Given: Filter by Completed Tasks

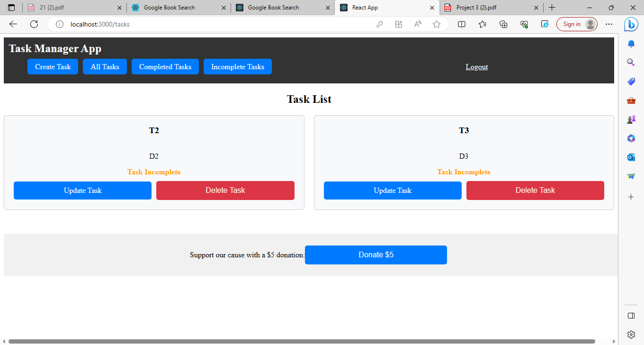Looking at the screenshot, I should click(x=165, y=67).
